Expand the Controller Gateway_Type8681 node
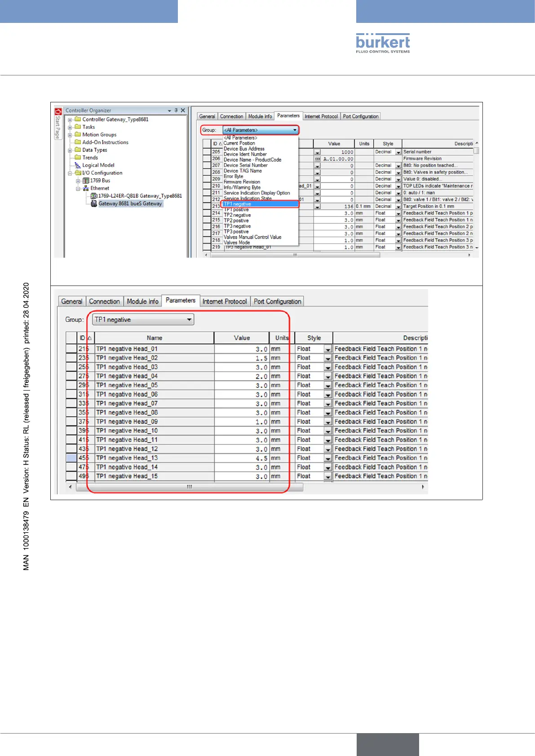 click(x=70, y=120)
